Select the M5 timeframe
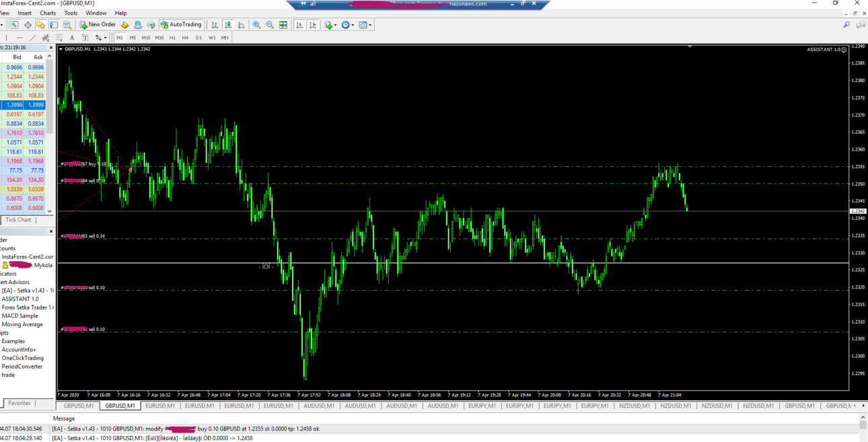The height and width of the screenshot is (442, 868). point(133,38)
